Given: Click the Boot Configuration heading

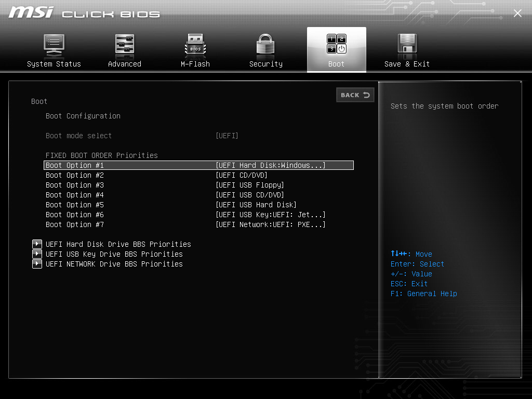Looking at the screenshot, I should point(83,116).
